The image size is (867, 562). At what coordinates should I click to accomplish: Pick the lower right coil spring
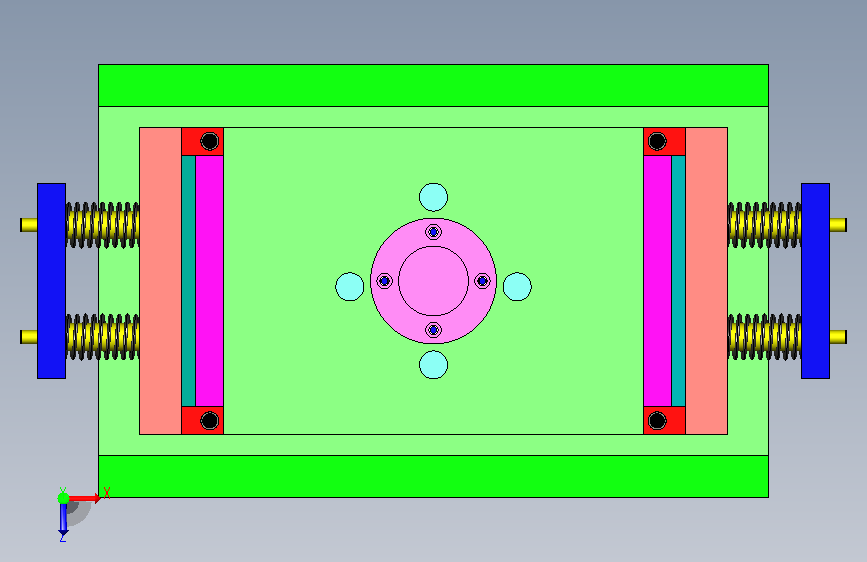pos(764,337)
